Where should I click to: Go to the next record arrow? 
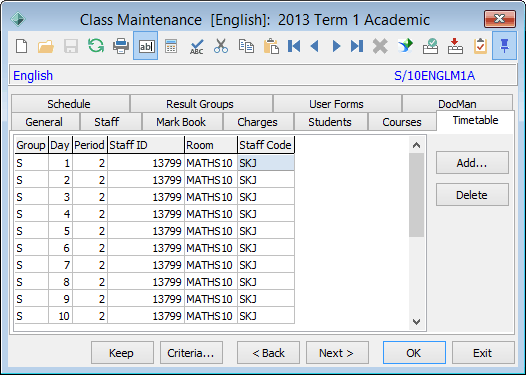(336, 46)
